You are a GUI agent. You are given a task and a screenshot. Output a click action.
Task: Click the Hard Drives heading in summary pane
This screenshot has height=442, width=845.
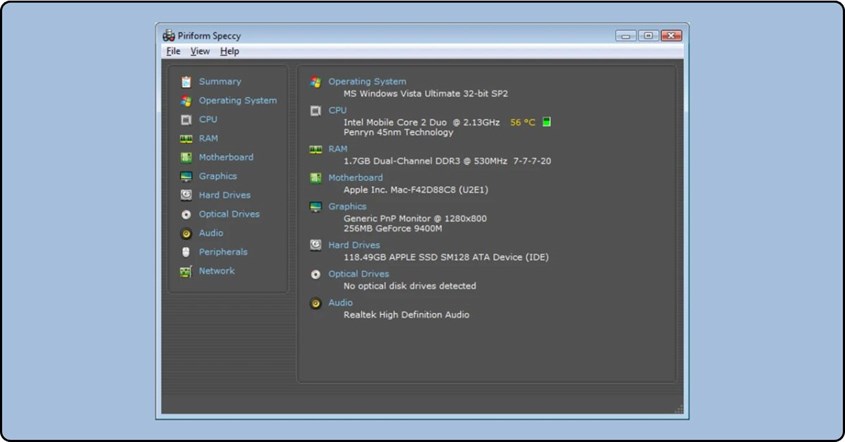click(x=354, y=245)
